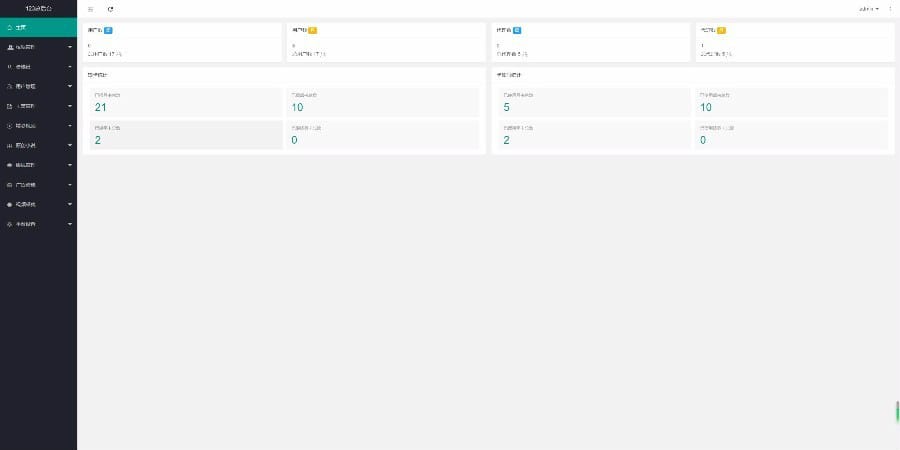Expand the second sidebar item using its arrow

69,47
